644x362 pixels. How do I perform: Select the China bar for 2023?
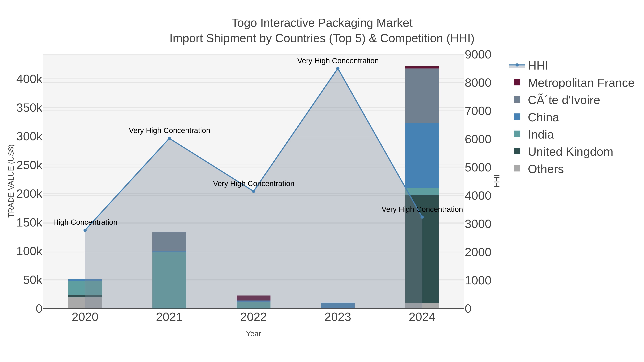point(338,305)
